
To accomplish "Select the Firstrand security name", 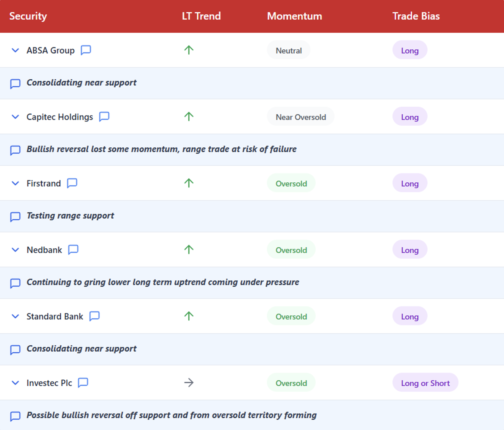I will (x=44, y=183).
